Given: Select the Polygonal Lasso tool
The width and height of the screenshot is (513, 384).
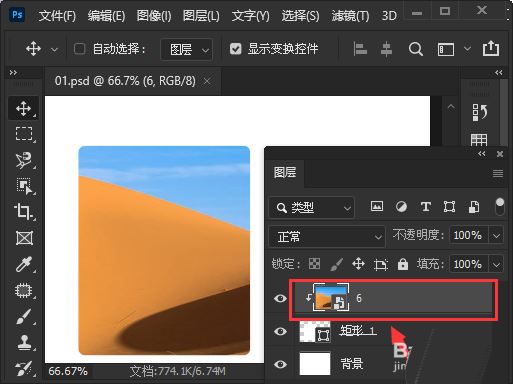Looking at the screenshot, I should 24,160.
